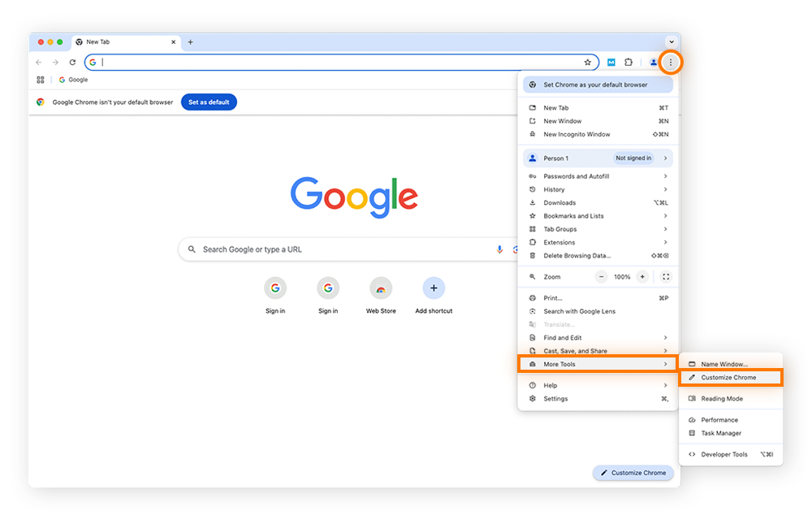Viewport: 812px width, 520px height.
Task: Open the Extensions puzzle icon in toolbar
Action: [628, 62]
